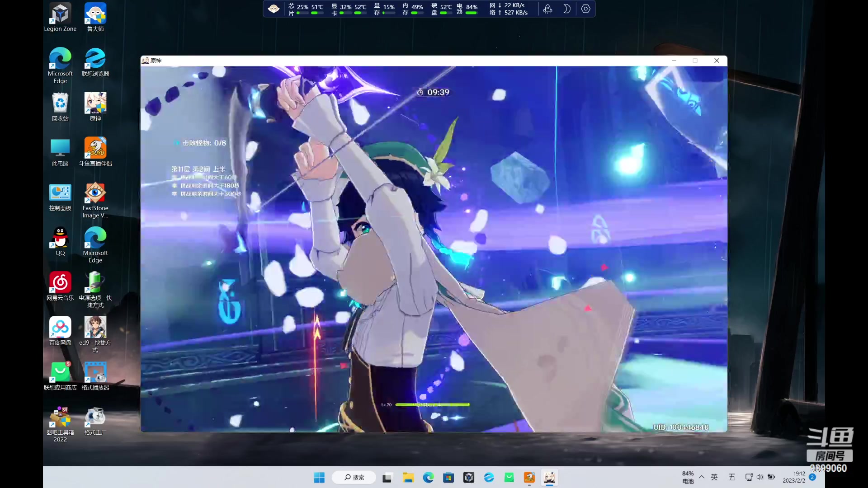Image resolution: width=868 pixels, height=488 pixels.
Task: Select the 回收站 recycle bin icon
Action: coord(60,107)
